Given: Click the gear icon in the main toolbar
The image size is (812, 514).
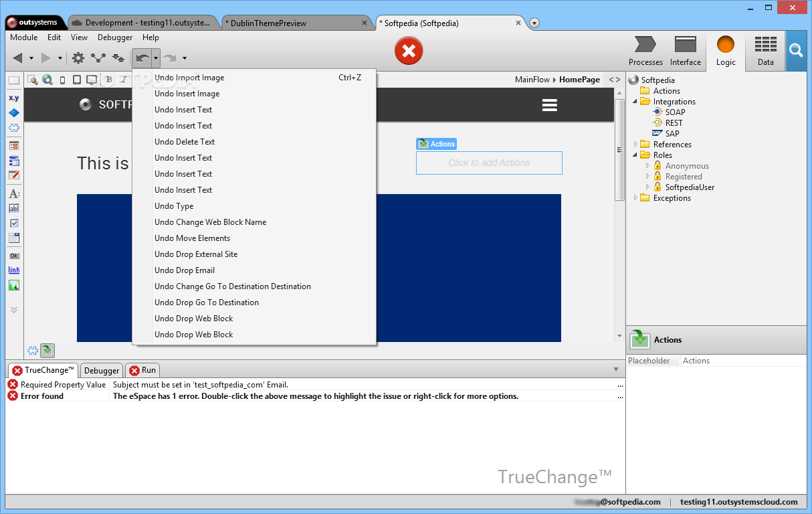Looking at the screenshot, I should pos(78,58).
